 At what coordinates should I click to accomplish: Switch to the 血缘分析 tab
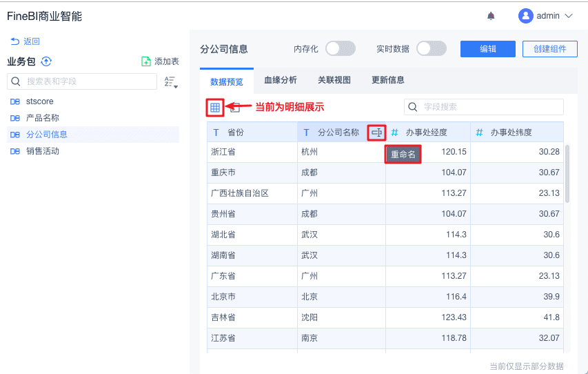tap(281, 80)
